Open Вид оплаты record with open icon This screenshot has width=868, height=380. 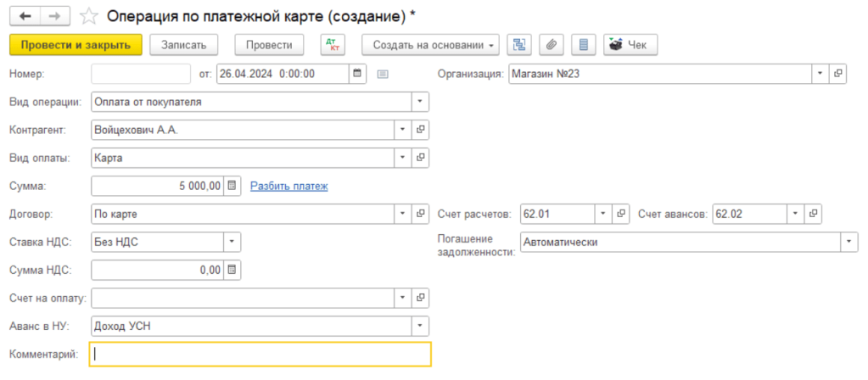click(420, 158)
